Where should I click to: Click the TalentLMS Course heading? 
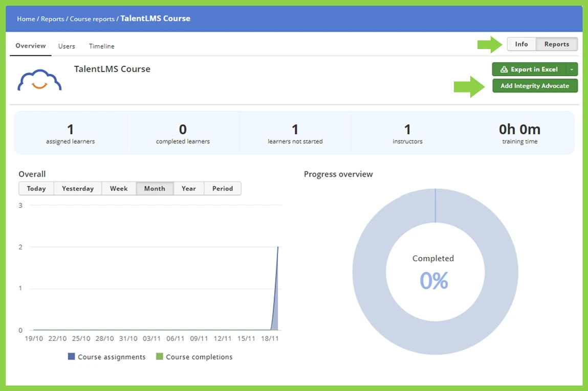tap(112, 69)
